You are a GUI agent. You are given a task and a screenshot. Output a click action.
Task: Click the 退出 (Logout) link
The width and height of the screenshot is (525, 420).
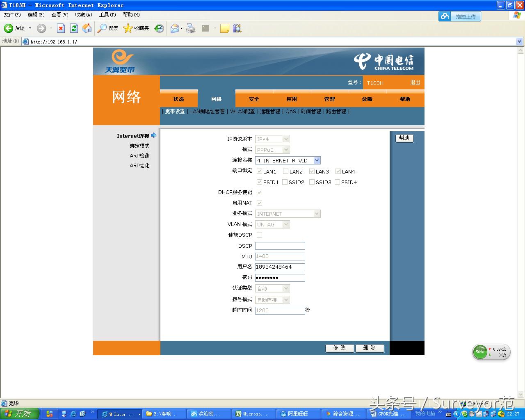pos(415,82)
